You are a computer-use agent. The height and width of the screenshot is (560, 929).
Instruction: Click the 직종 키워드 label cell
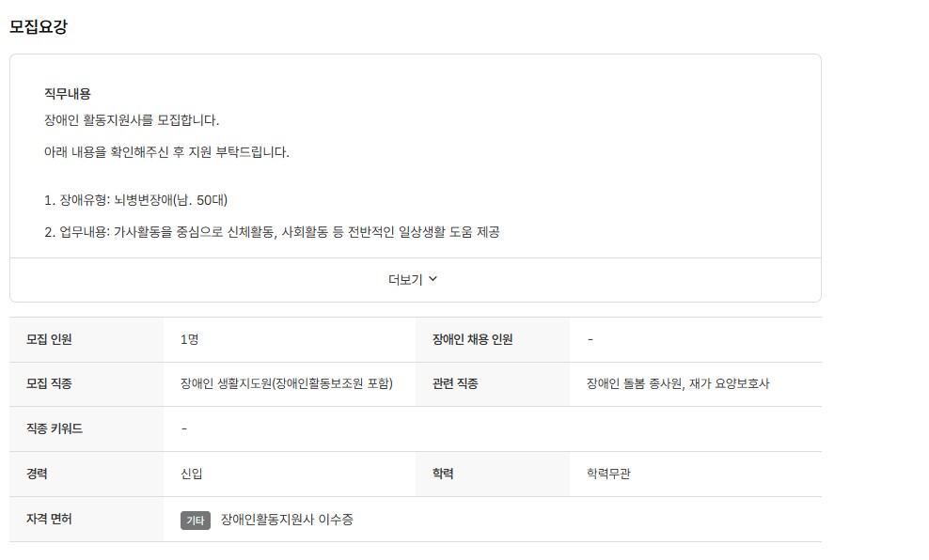55,428
